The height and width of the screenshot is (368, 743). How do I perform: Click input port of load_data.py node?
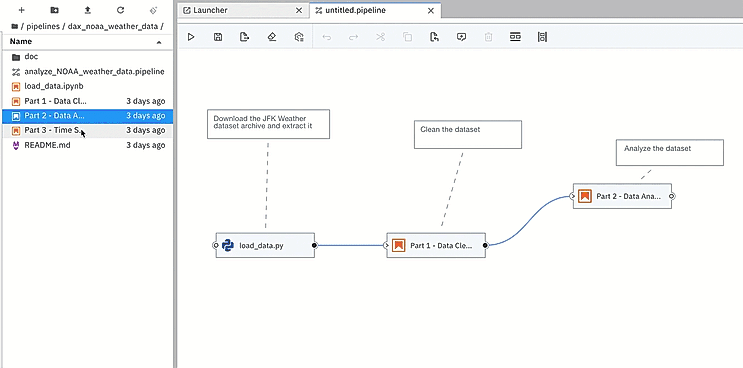(x=216, y=245)
